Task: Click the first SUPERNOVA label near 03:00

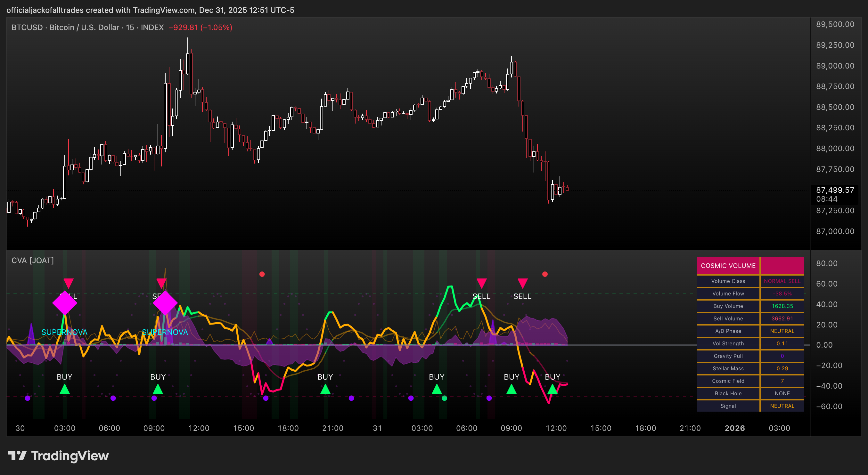Action: 64,332
